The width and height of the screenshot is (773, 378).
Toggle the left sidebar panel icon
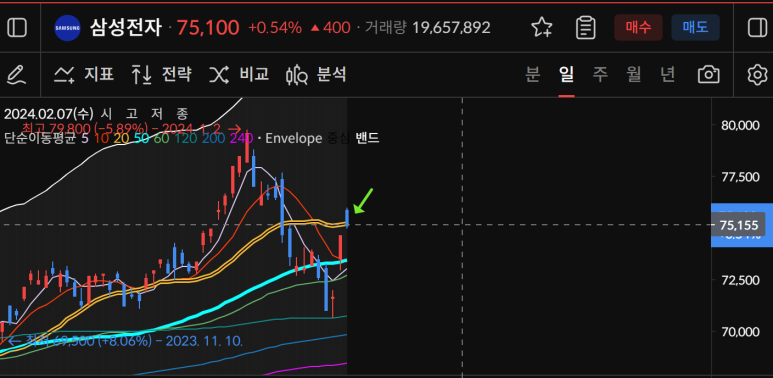17,28
